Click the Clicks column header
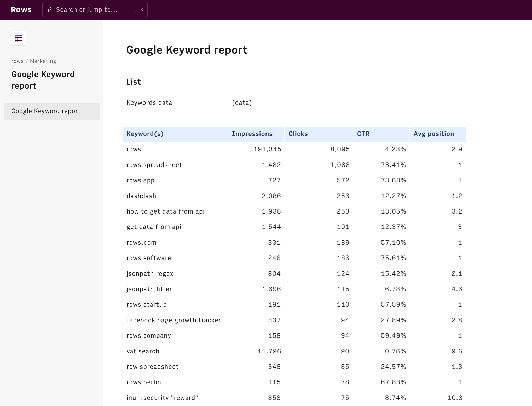Viewport: 532px width, 406px height. coord(298,134)
